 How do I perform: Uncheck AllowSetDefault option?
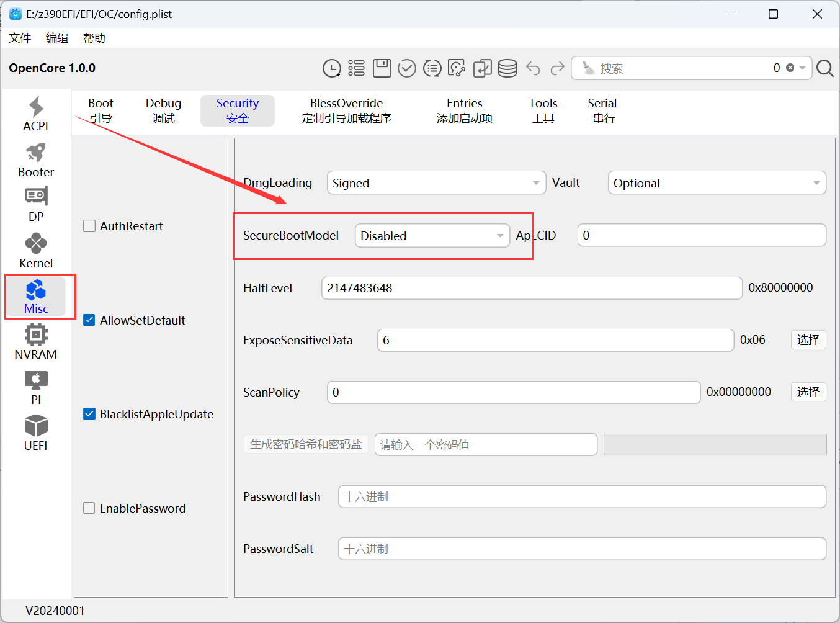click(x=89, y=320)
